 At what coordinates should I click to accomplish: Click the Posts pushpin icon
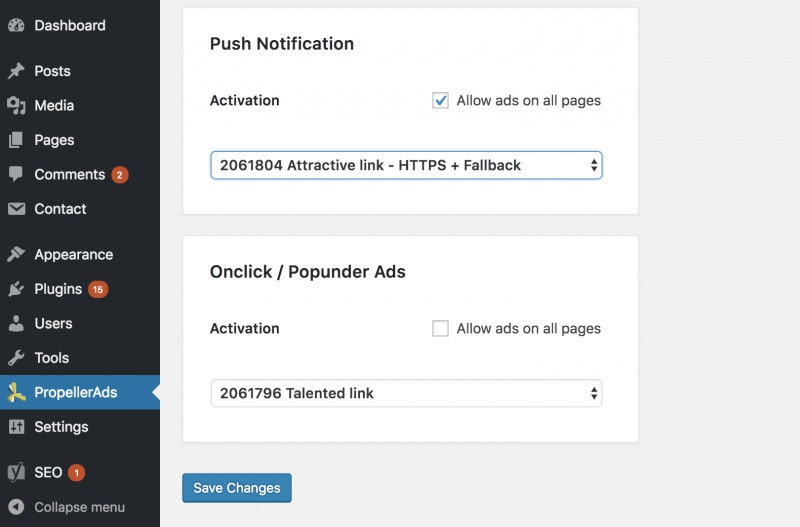coord(16,71)
